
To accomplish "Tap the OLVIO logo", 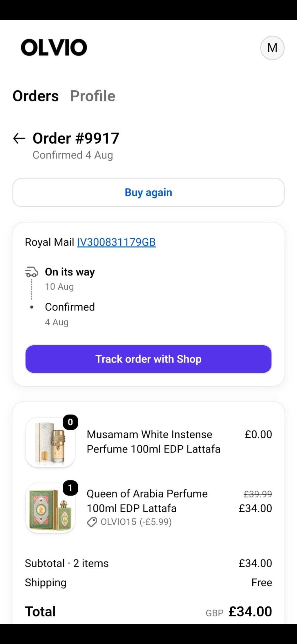I will pos(54,47).
